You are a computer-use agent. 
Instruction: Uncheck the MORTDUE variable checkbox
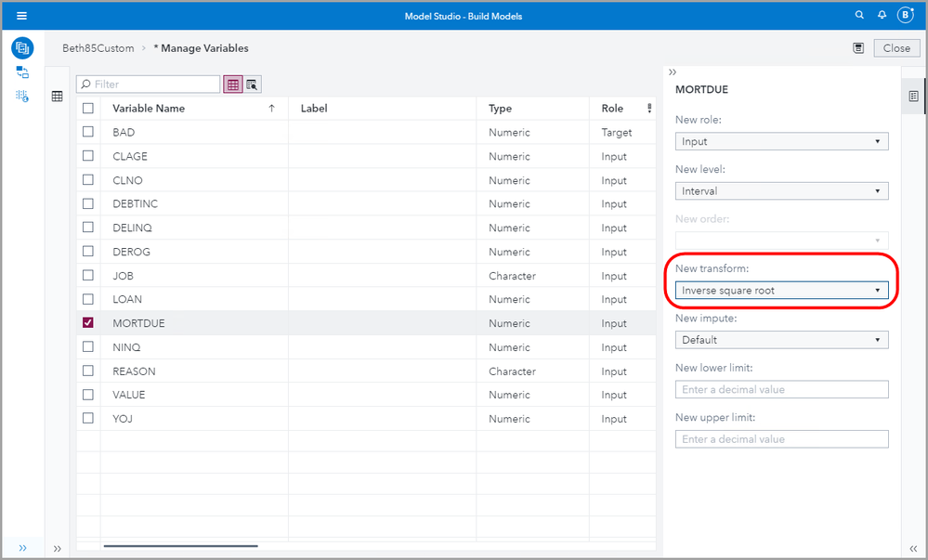pyautogui.click(x=88, y=322)
